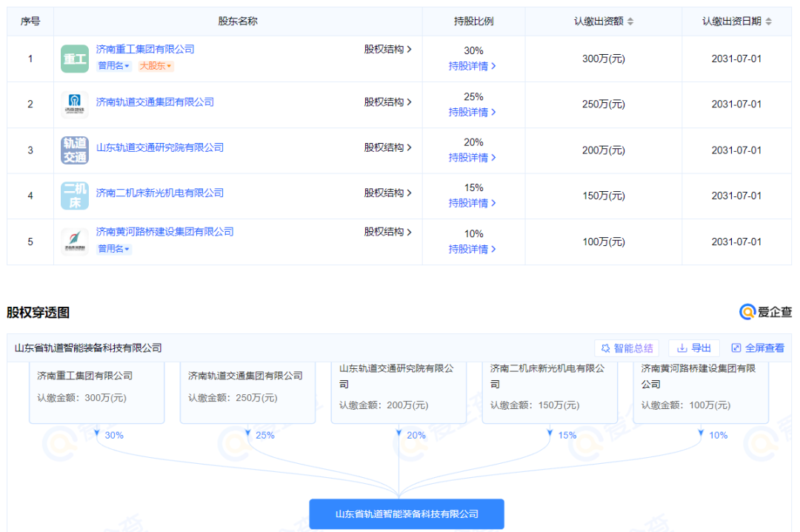This screenshot has width=800, height=532.
Task: Click the 爱企查 logo
Action: click(x=765, y=311)
